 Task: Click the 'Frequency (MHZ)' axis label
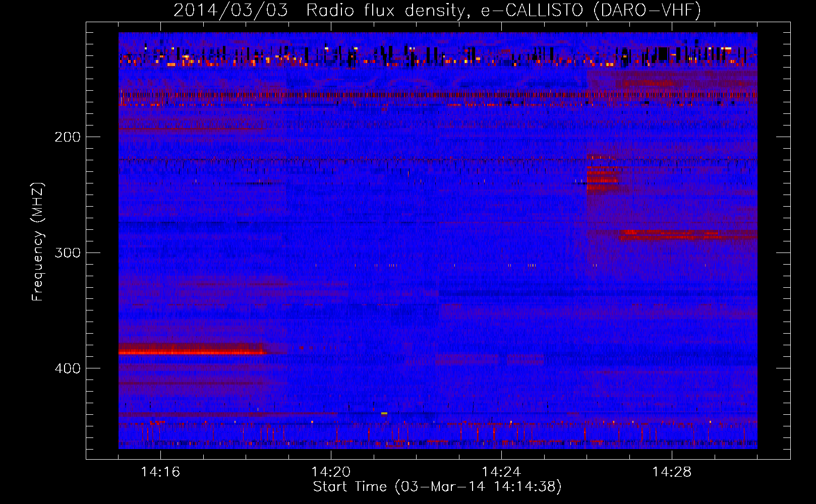(x=38, y=241)
